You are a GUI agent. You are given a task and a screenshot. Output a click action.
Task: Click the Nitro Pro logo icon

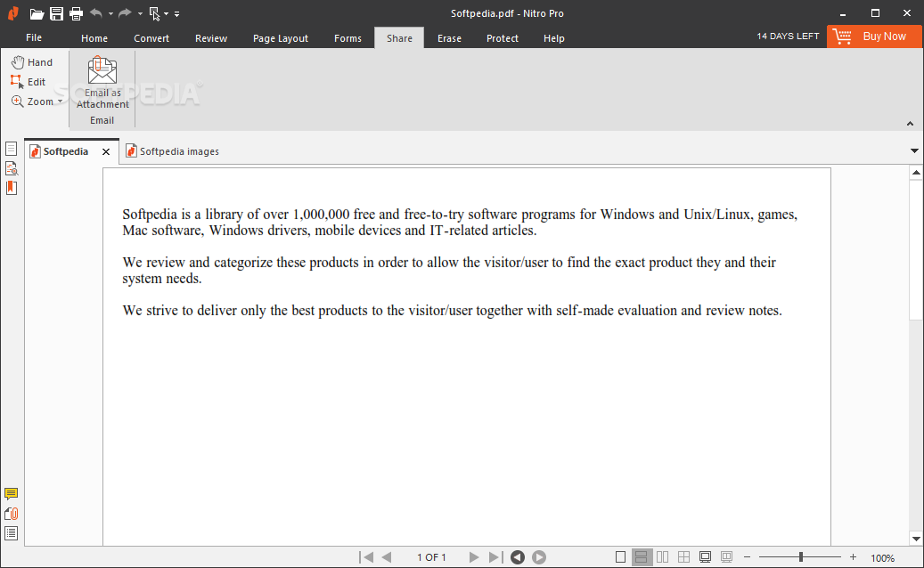[x=13, y=13]
